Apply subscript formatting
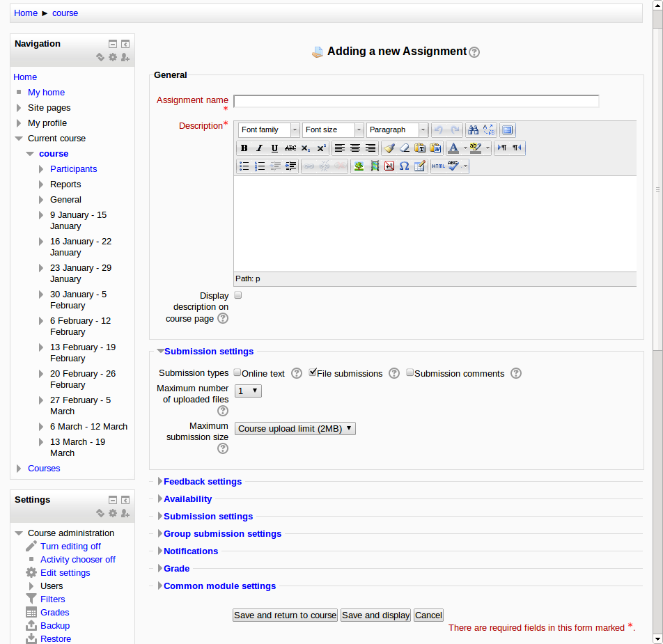This screenshot has height=644, width=663. pyautogui.click(x=305, y=148)
